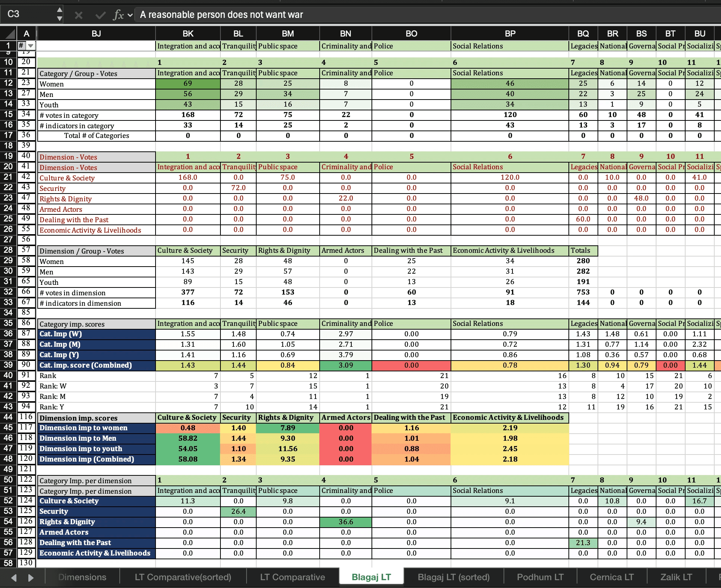Switch to the LT Comparative(sorted) sheet tab
The width and height of the screenshot is (721, 588).
[183, 577]
